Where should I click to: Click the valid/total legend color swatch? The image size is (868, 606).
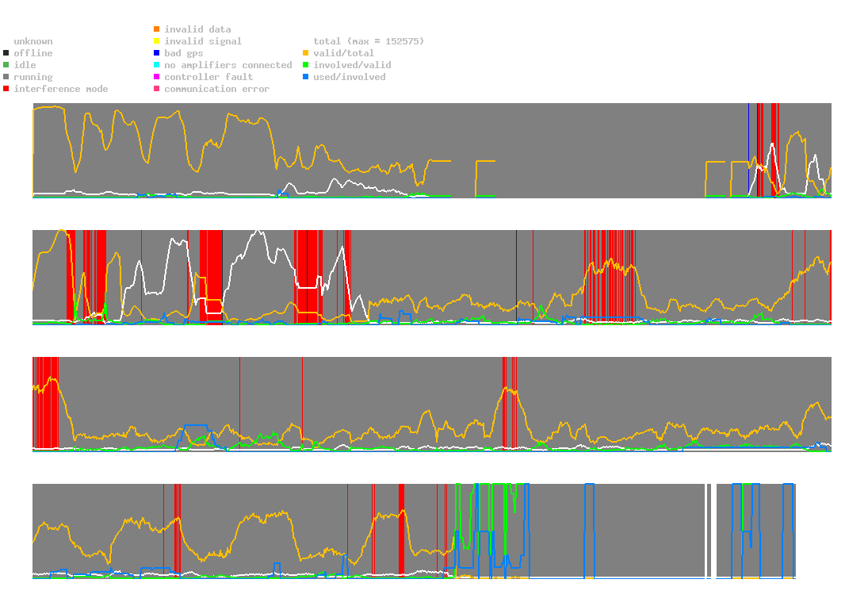305,53
